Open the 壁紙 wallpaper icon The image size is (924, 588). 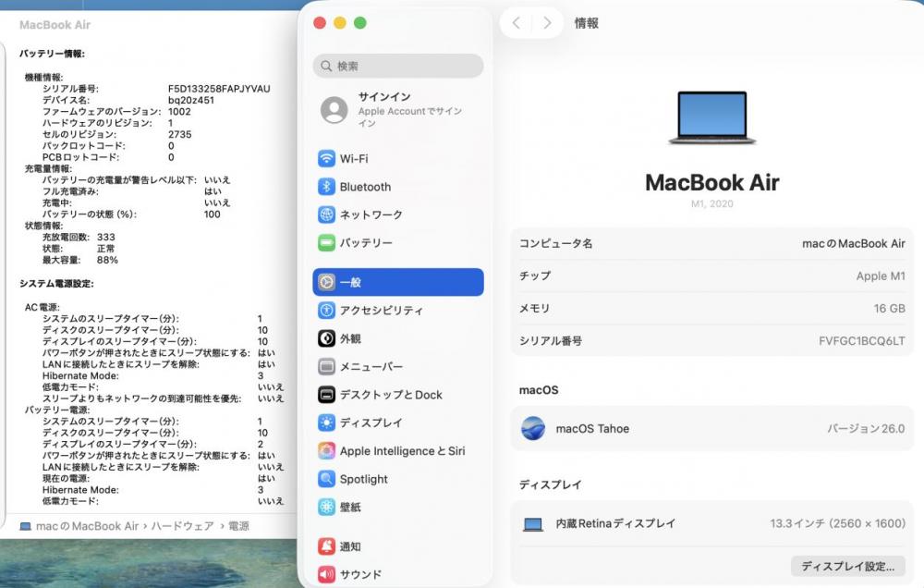(x=326, y=507)
